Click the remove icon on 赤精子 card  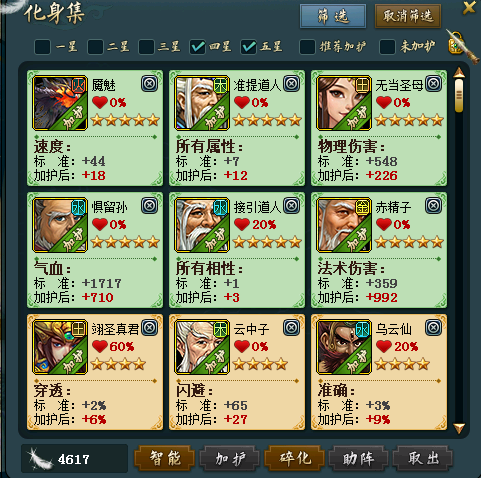(434, 206)
